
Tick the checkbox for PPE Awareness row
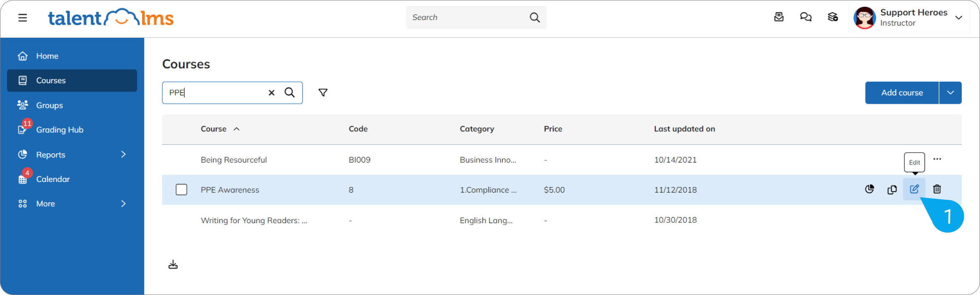(x=181, y=190)
